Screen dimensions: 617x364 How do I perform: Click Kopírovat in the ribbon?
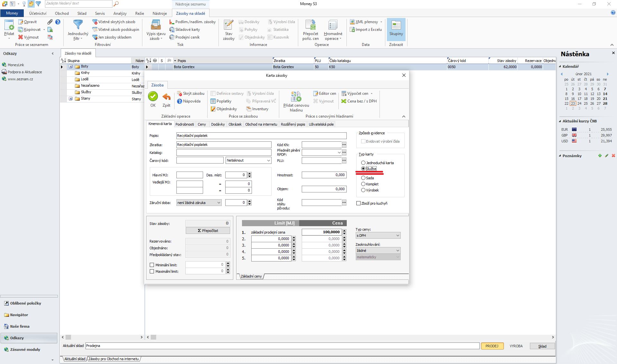pyautogui.click(x=30, y=30)
